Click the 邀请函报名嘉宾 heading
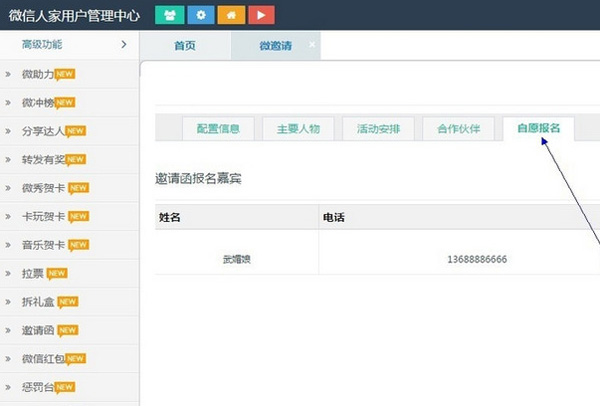Image resolution: width=600 pixels, height=406 pixels. click(198, 179)
